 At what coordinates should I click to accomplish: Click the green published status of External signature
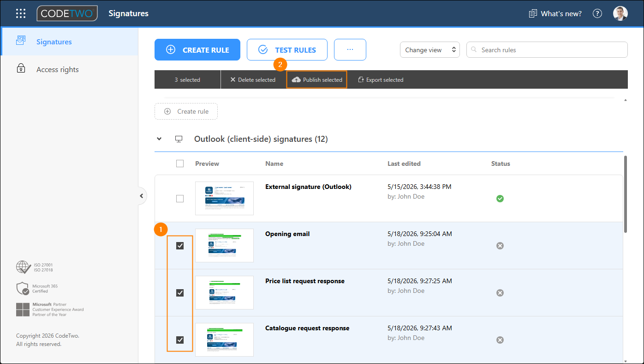pyautogui.click(x=500, y=199)
